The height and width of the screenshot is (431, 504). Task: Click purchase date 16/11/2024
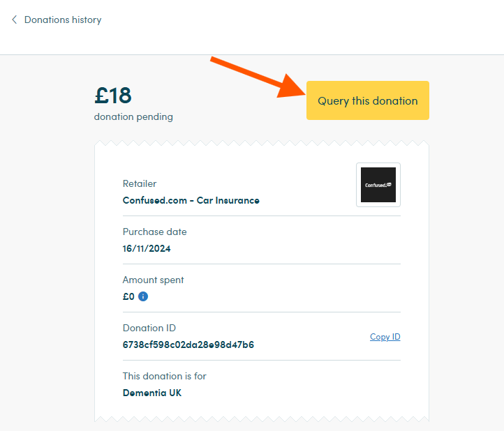coord(147,248)
